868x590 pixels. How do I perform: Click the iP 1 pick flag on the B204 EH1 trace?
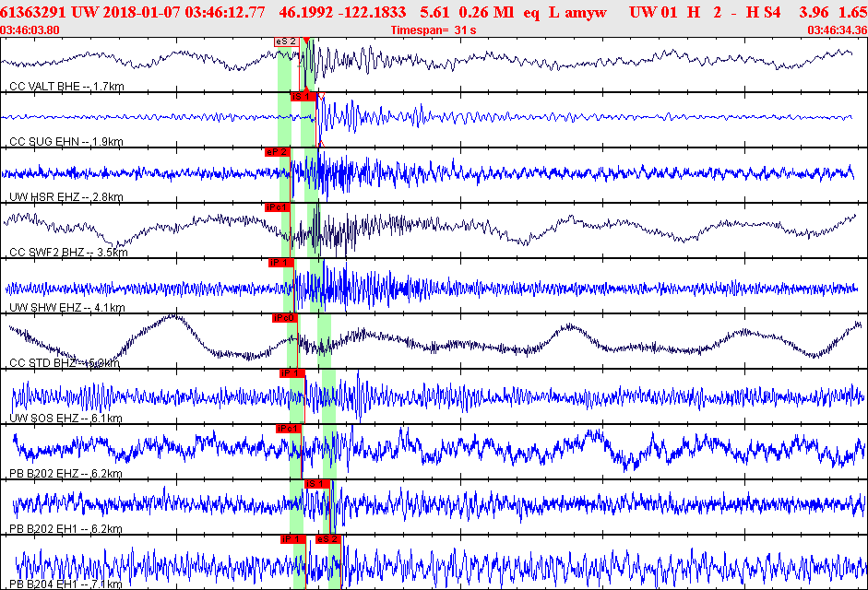(x=292, y=539)
